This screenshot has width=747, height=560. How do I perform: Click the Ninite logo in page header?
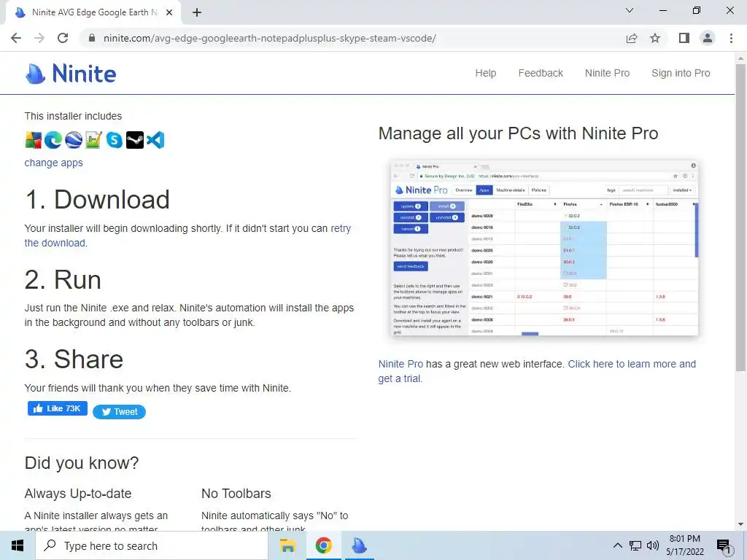click(71, 74)
